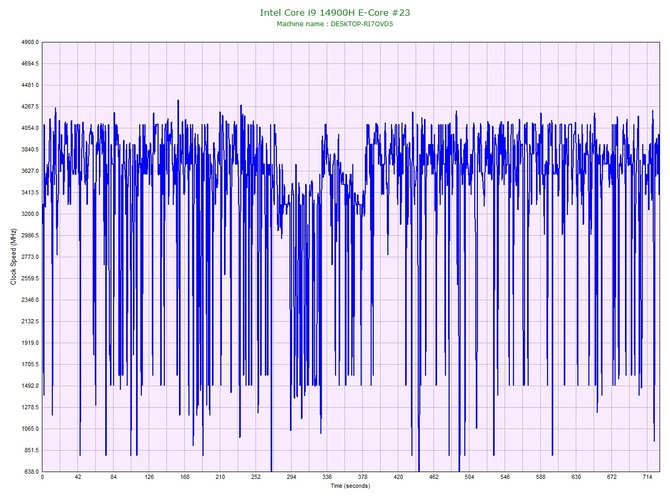670x503 pixels.
Task: Click the y-axis value 1065.0
Action: point(30,429)
